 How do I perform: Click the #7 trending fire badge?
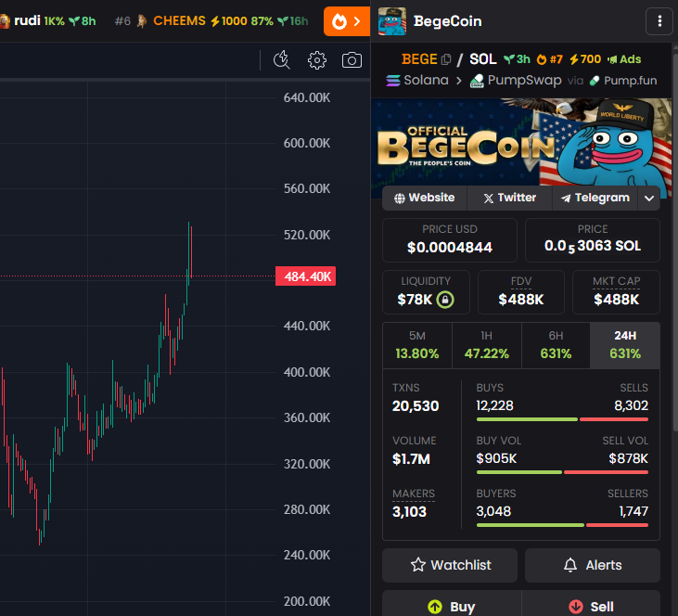coord(550,59)
